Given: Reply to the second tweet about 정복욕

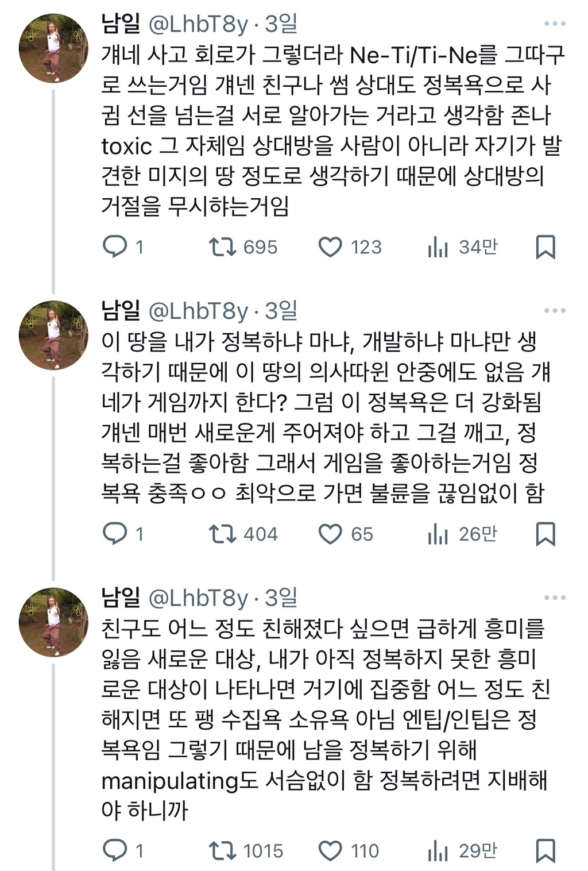Looking at the screenshot, I should (x=115, y=534).
